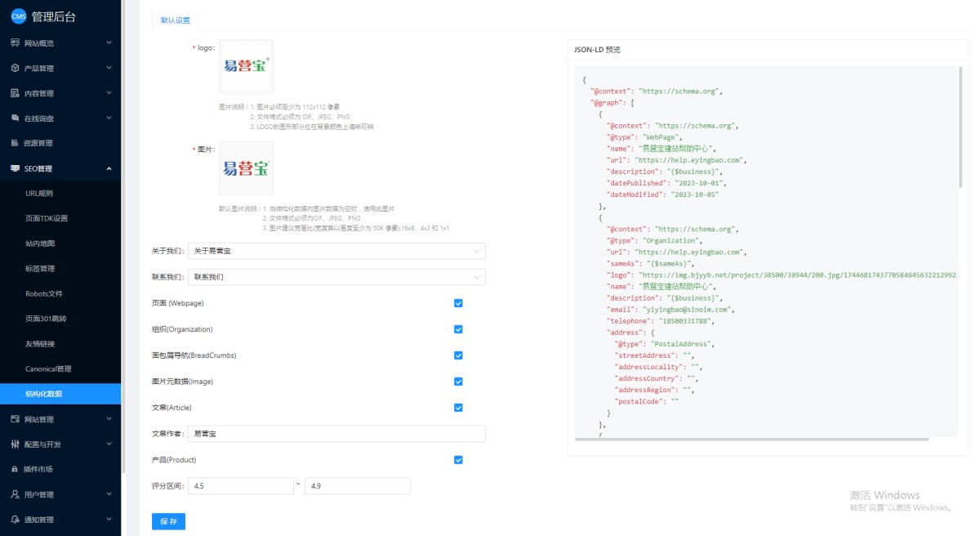Disable the 产品(Product) checkbox
Screen dimensions: 980x536
pyautogui.click(x=458, y=460)
